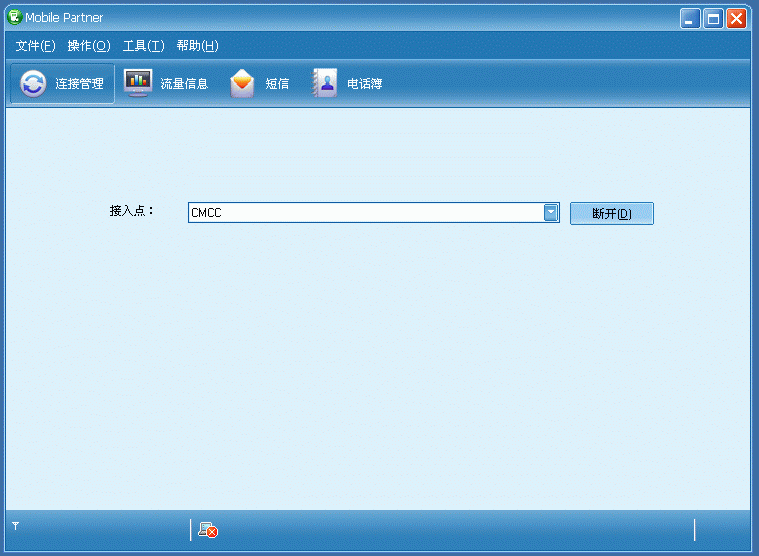
Task: Click the CMCC access point field
Action: 365,213
